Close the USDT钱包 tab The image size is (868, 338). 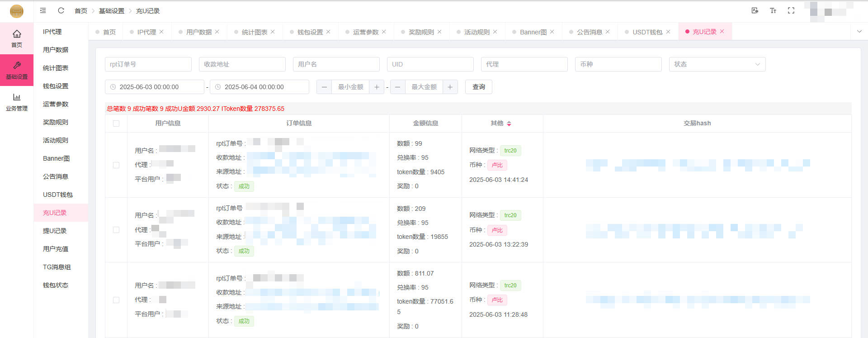(668, 32)
